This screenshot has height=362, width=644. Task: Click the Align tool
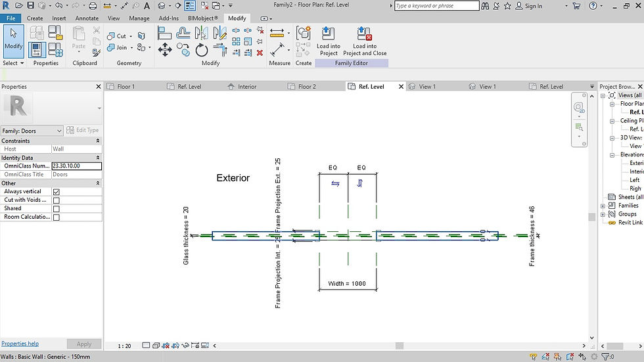[165, 33]
